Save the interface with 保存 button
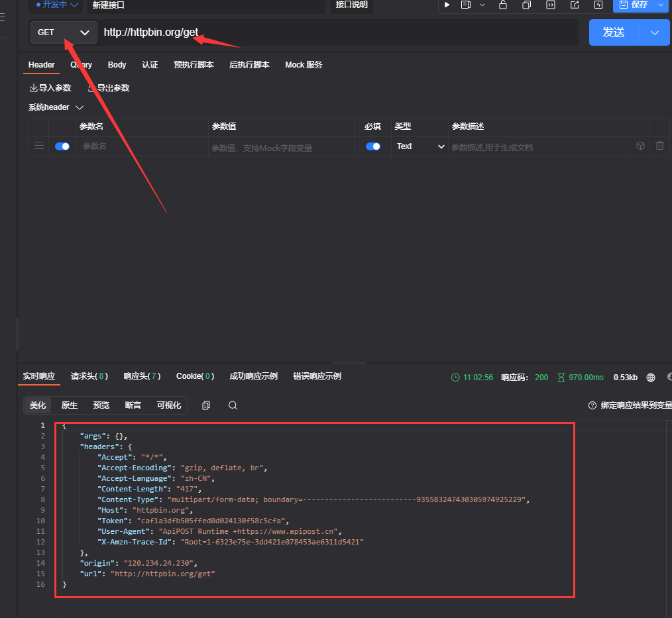The width and height of the screenshot is (672, 618). coord(633,5)
